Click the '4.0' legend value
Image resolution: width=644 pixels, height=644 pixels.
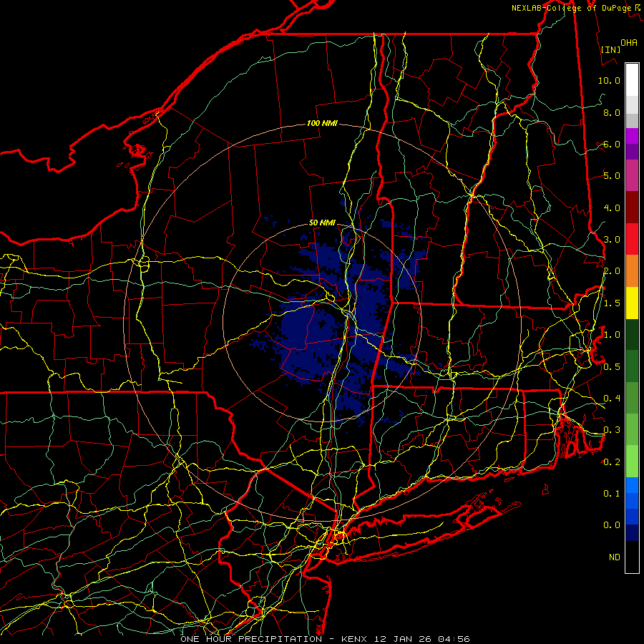tap(612, 208)
